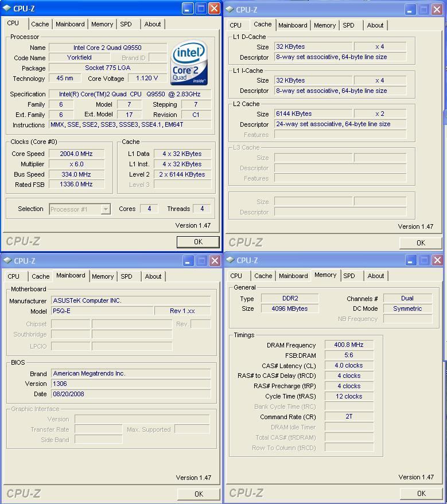The image size is (447, 504).
Task: Minimize the top-left CPU window
Action: tap(188, 9)
